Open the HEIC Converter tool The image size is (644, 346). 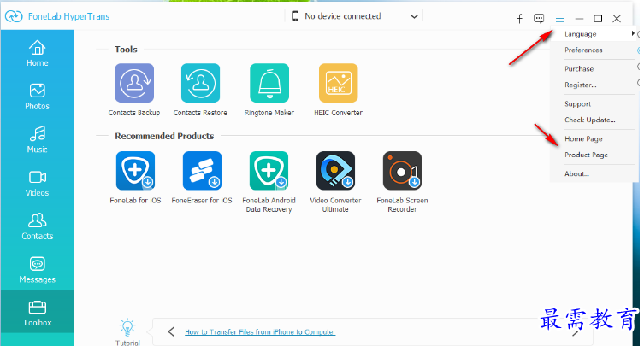tap(339, 83)
